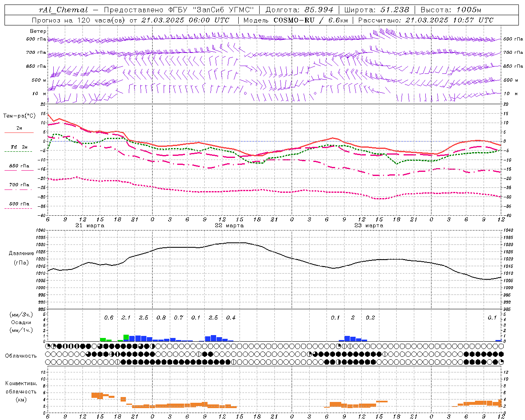Screen dimensions: 525x420
Task: Click the 700 гПа temperature legend entry
Action: click(19, 185)
